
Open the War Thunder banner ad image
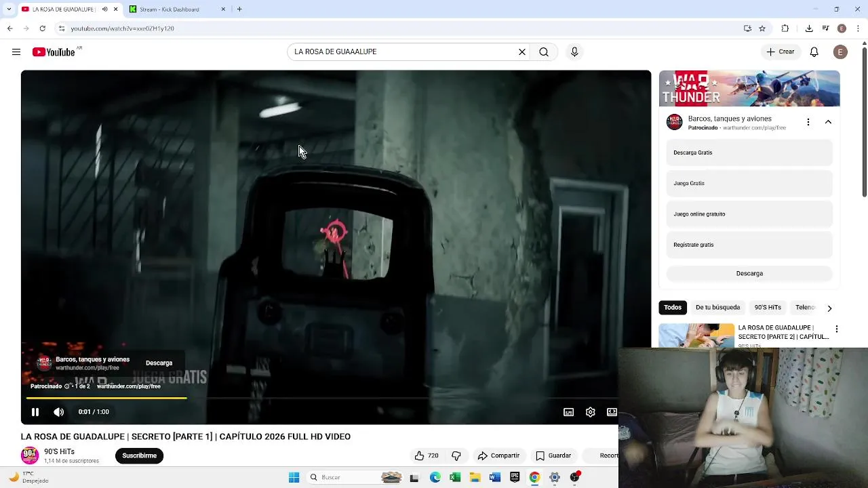[749, 88]
